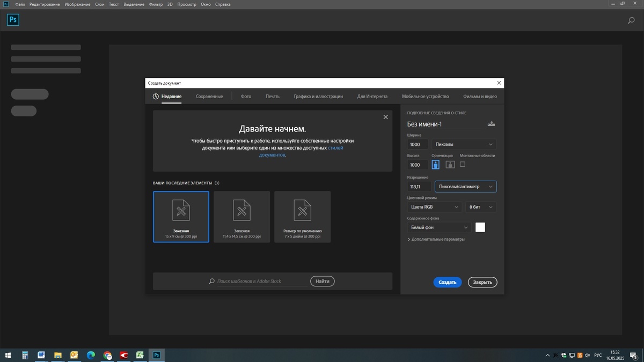Open the Изображение menu
Viewport: 644px width, 362px height.
77,4
